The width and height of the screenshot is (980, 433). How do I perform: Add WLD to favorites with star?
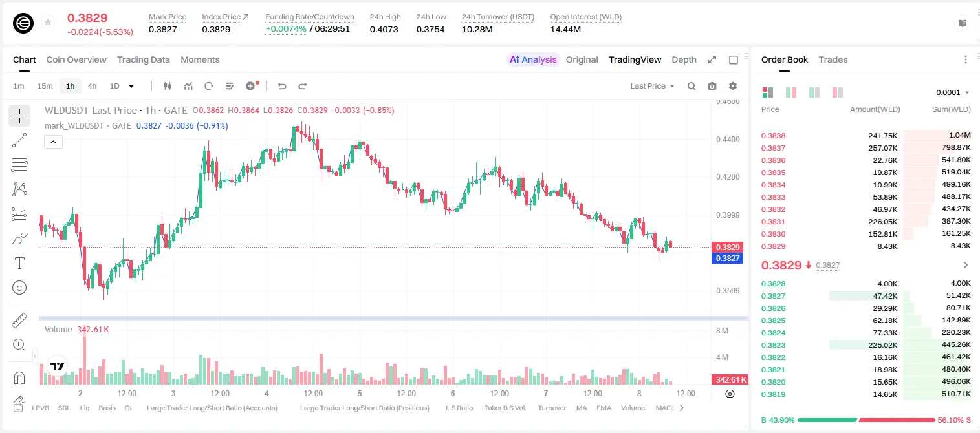pyautogui.click(x=48, y=23)
